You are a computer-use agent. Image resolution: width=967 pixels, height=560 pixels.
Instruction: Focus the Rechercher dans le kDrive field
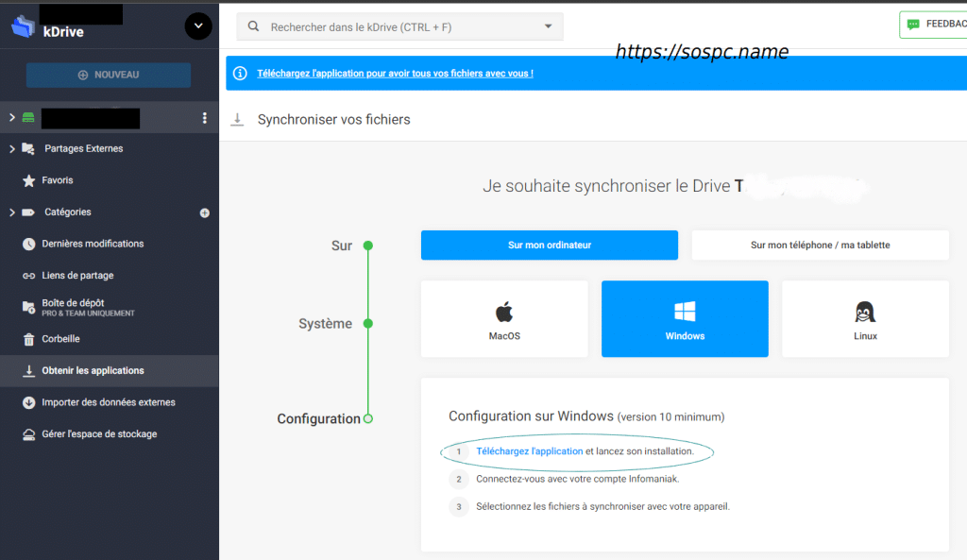tap(399, 27)
